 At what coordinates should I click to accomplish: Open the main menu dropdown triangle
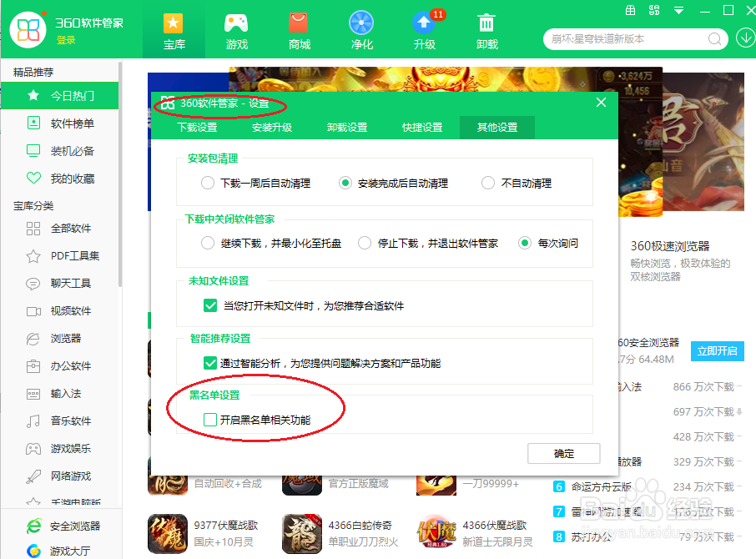point(679,11)
